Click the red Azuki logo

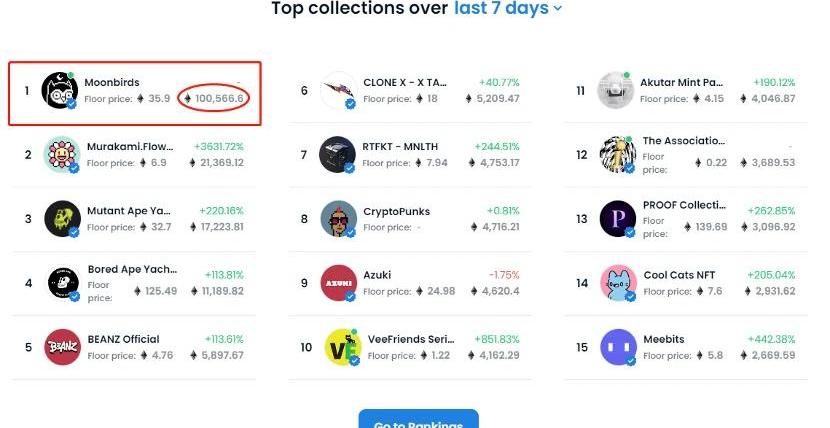pyautogui.click(x=339, y=283)
